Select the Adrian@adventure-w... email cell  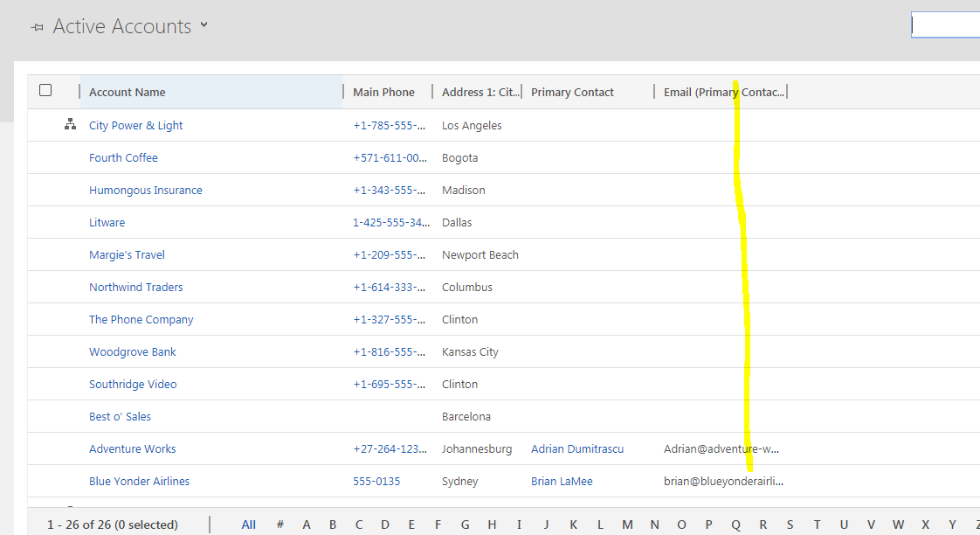point(721,448)
